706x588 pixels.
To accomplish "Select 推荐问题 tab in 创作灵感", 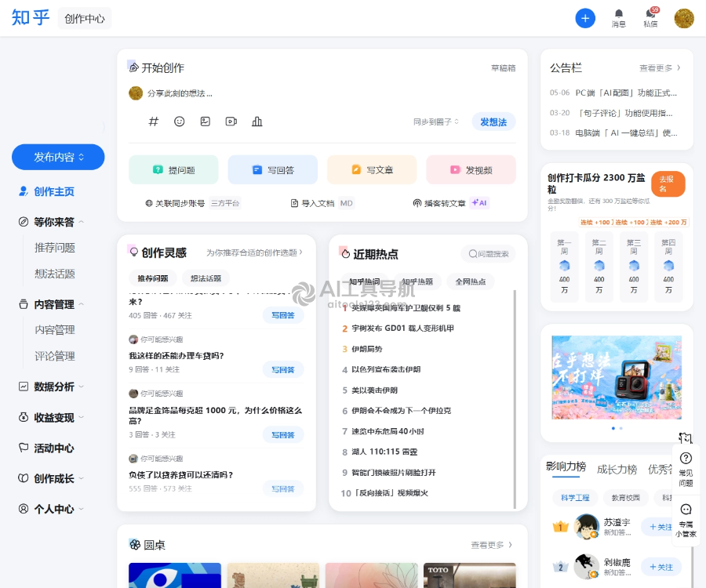I will click(153, 278).
